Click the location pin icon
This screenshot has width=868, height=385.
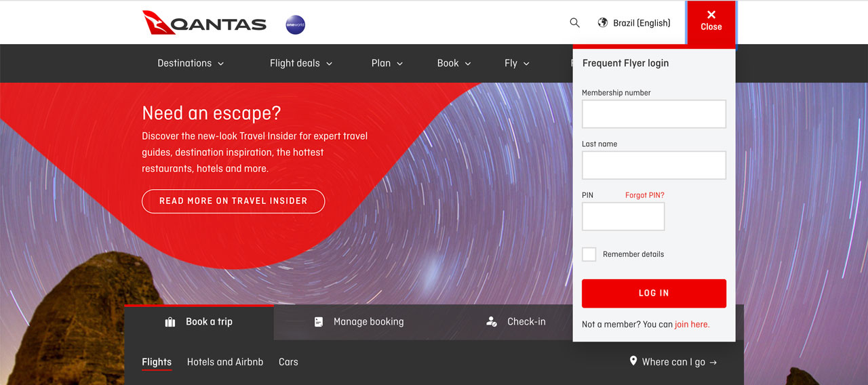coord(633,361)
